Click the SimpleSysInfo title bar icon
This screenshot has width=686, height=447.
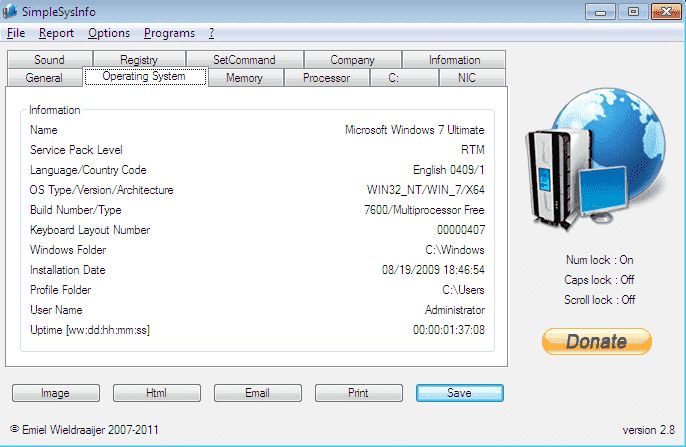(10, 12)
